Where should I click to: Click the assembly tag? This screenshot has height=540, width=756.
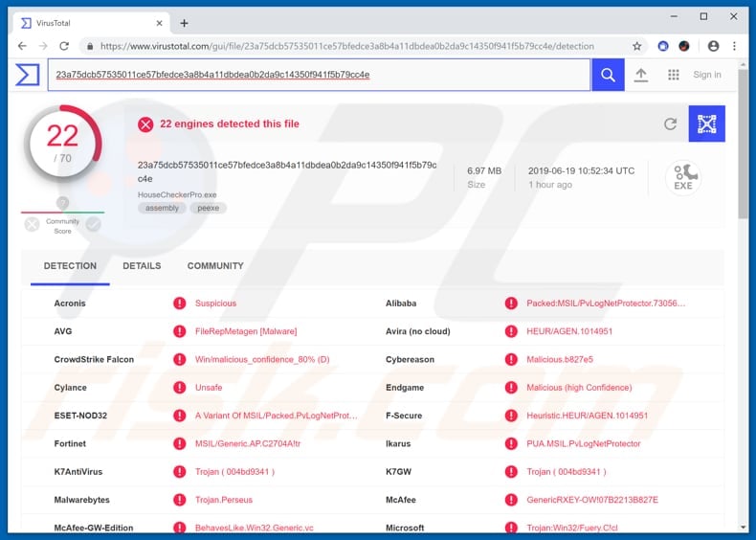(162, 208)
